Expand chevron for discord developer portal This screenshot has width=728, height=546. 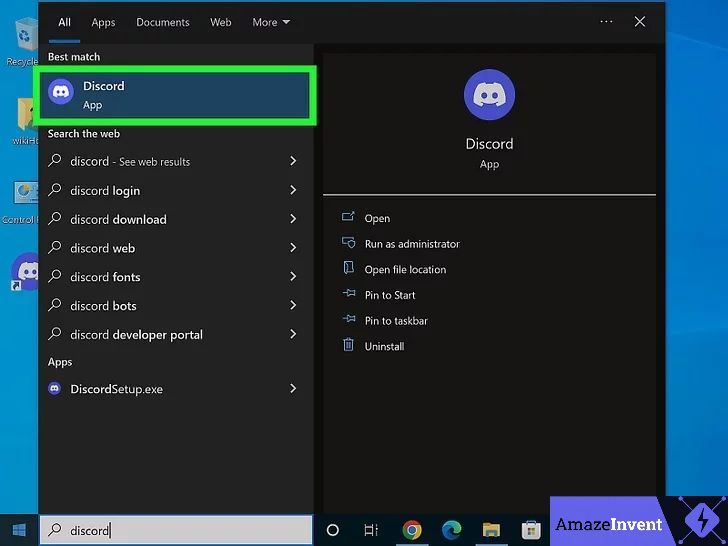point(293,334)
